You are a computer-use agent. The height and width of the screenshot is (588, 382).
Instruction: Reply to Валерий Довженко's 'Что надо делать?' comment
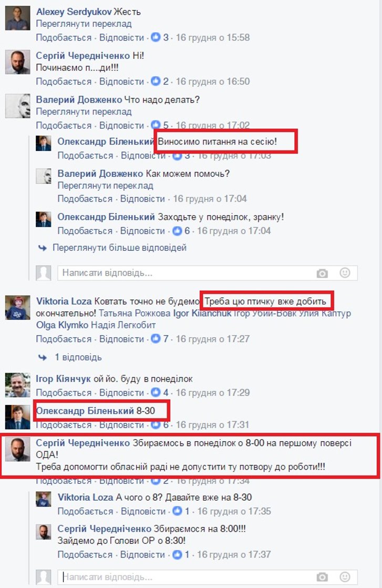[x=121, y=126]
